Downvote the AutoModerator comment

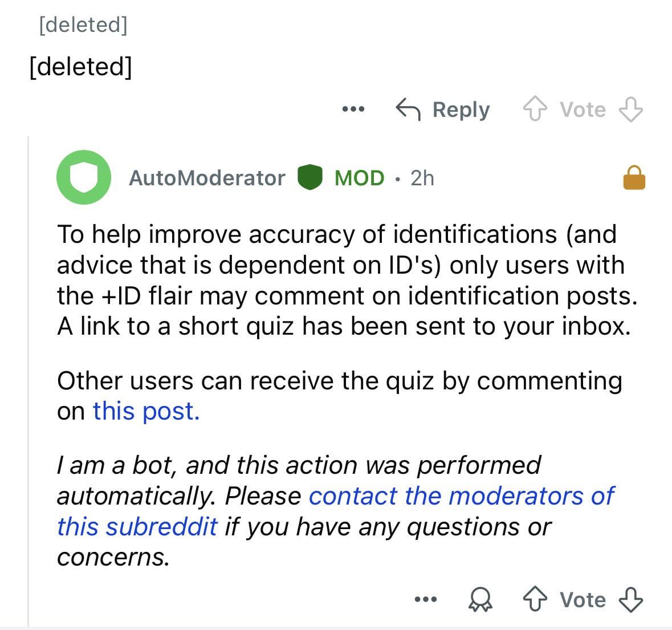(631, 600)
